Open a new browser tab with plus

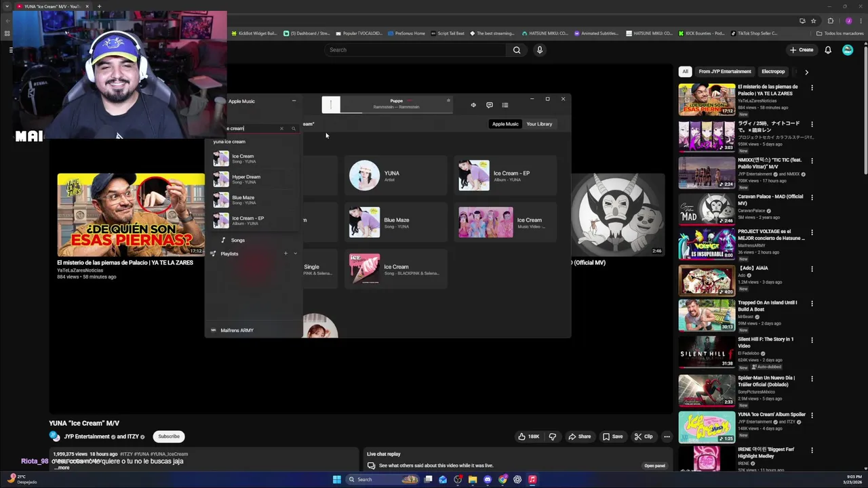click(x=99, y=6)
